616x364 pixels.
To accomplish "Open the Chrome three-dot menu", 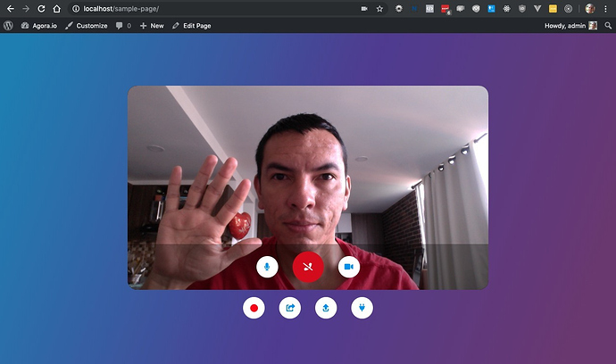I will tap(605, 9).
